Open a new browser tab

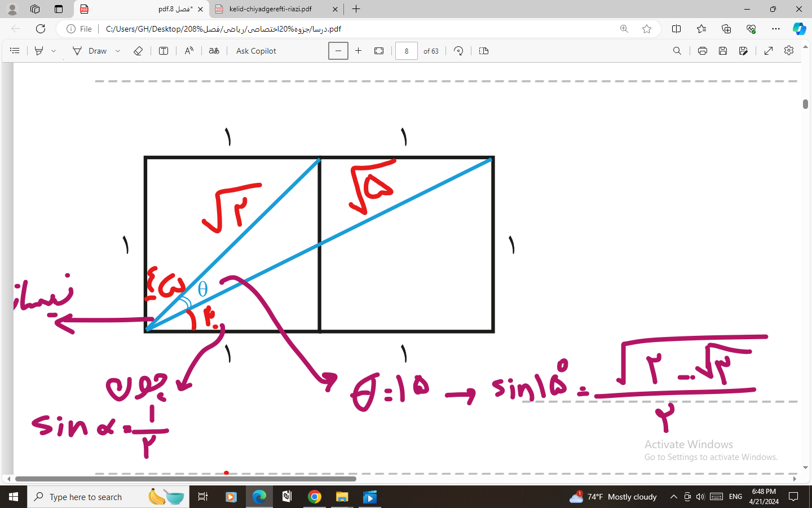tap(356, 9)
